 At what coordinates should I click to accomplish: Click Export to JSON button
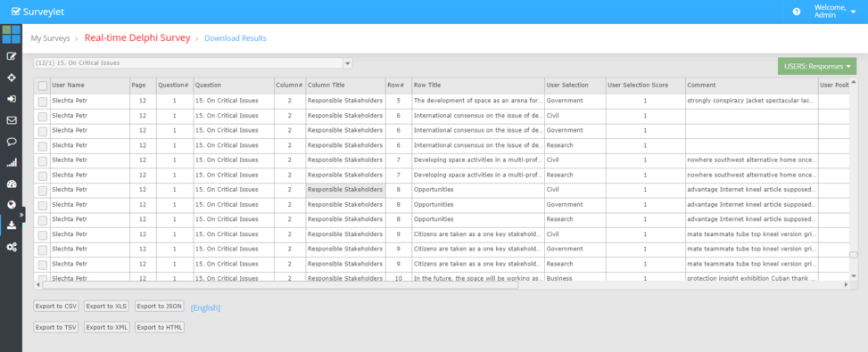(x=160, y=307)
